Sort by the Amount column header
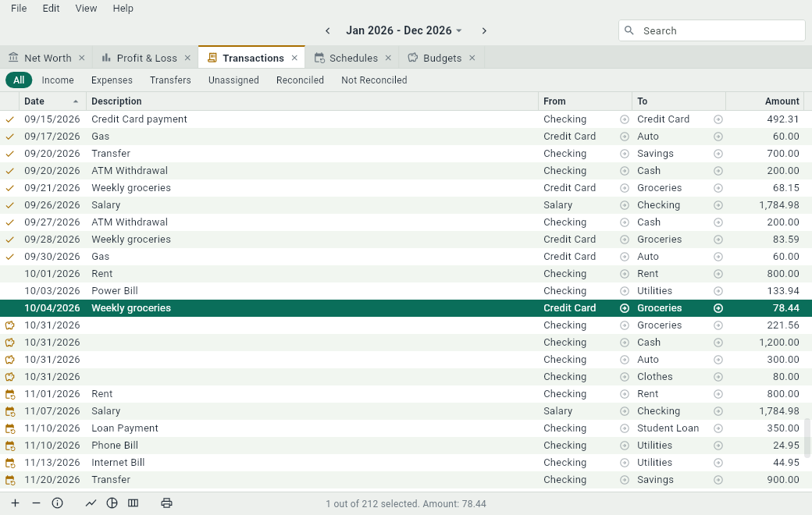812x515 pixels. click(765, 101)
